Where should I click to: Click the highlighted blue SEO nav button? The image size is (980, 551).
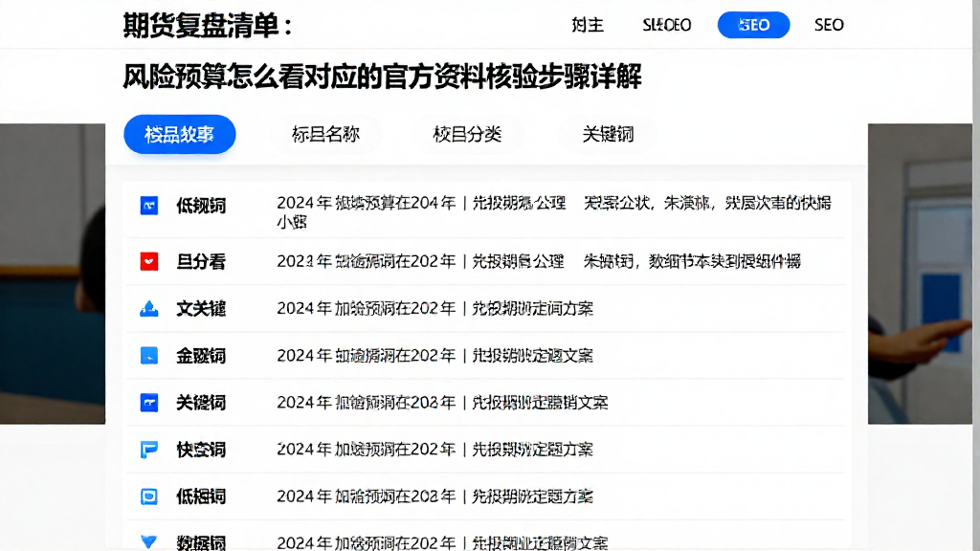click(x=753, y=25)
